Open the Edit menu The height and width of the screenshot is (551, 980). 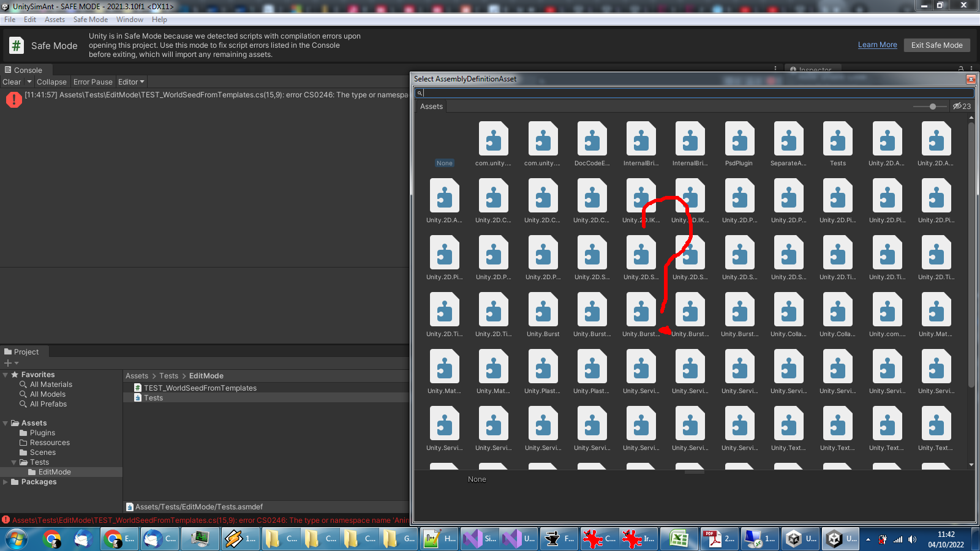point(30,20)
